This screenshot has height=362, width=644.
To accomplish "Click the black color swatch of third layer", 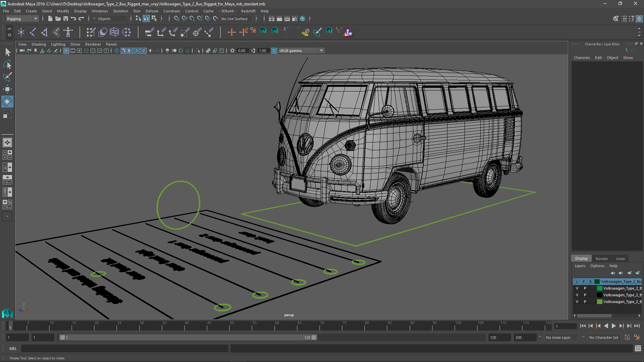I will tap(599, 295).
